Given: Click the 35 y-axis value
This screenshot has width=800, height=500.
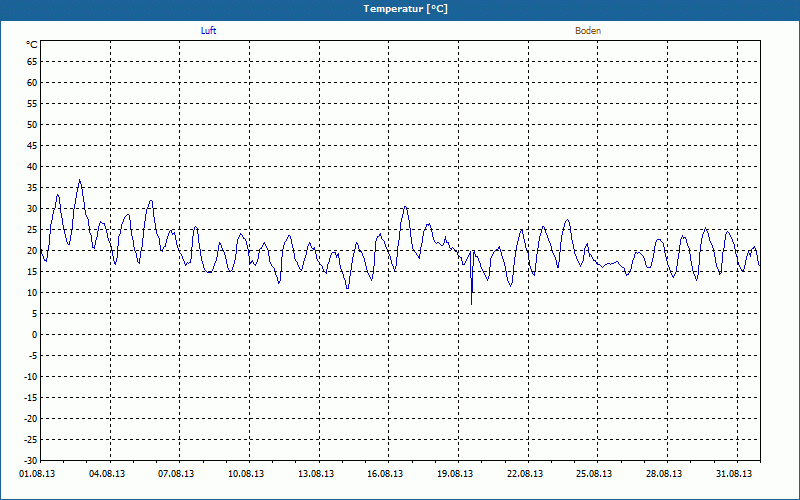Looking at the screenshot, I should coord(32,188).
